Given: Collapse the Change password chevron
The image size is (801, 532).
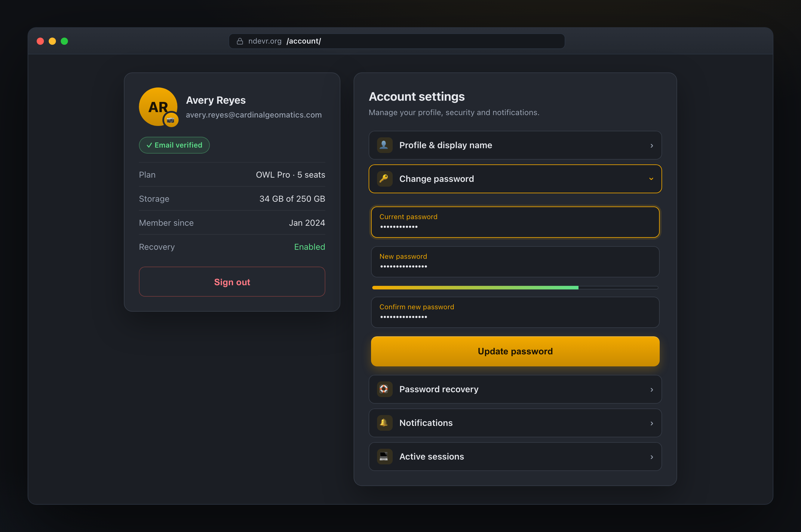Looking at the screenshot, I should 651,179.
